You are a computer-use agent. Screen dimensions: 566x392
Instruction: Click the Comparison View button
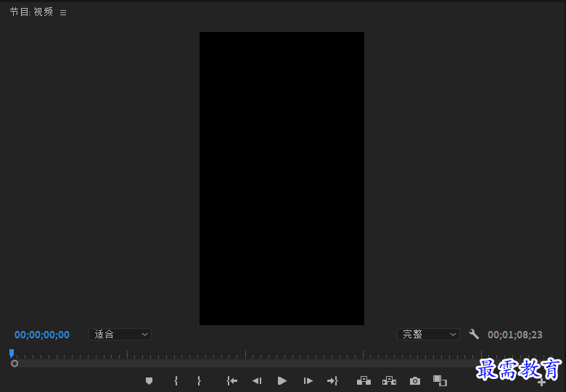pyautogui.click(x=440, y=380)
